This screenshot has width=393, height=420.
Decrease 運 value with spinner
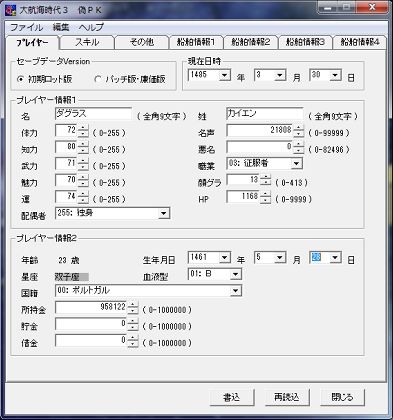pos(83,200)
